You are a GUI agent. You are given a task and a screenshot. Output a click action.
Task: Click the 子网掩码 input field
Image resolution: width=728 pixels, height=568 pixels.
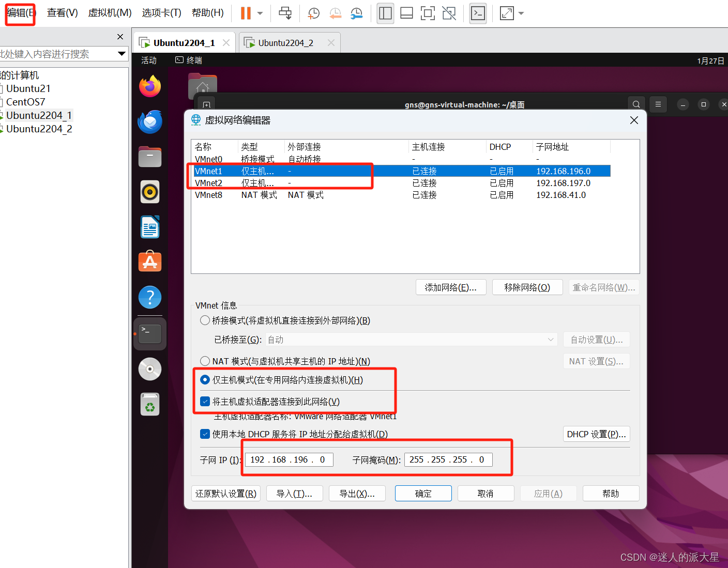point(448,459)
